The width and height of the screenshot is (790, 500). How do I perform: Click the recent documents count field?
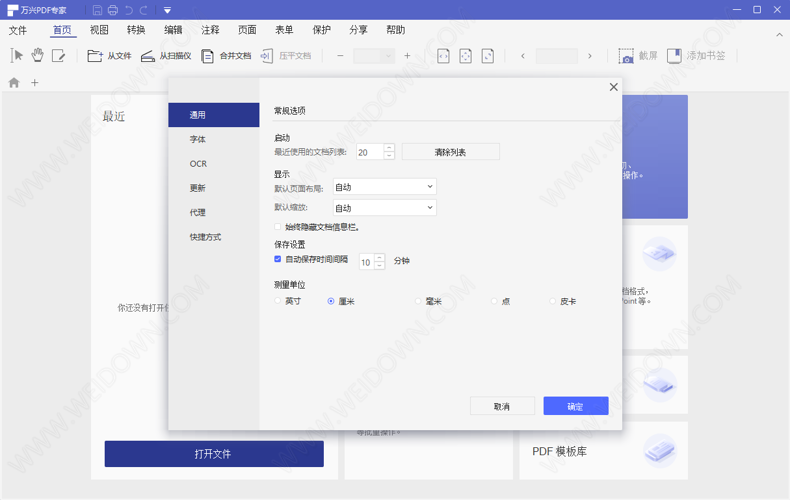tap(369, 152)
